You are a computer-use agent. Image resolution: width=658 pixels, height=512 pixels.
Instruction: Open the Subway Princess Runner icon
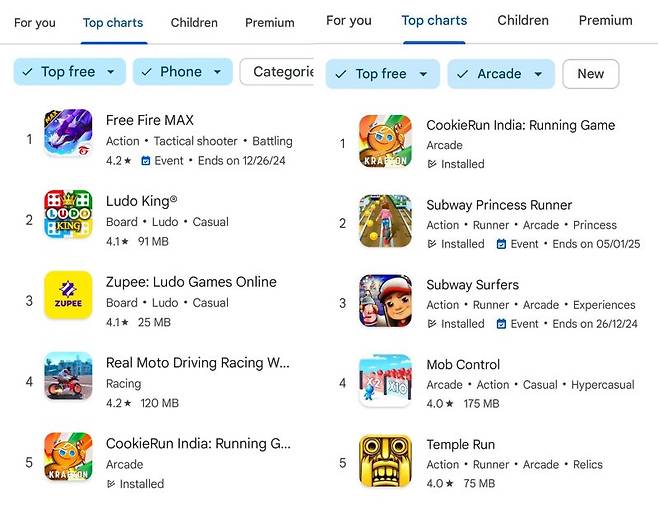pos(385,220)
